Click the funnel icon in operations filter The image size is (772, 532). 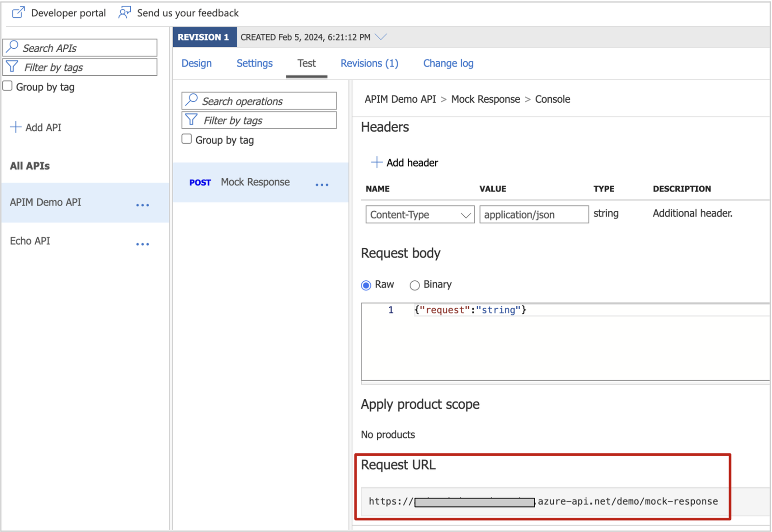click(x=192, y=120)
